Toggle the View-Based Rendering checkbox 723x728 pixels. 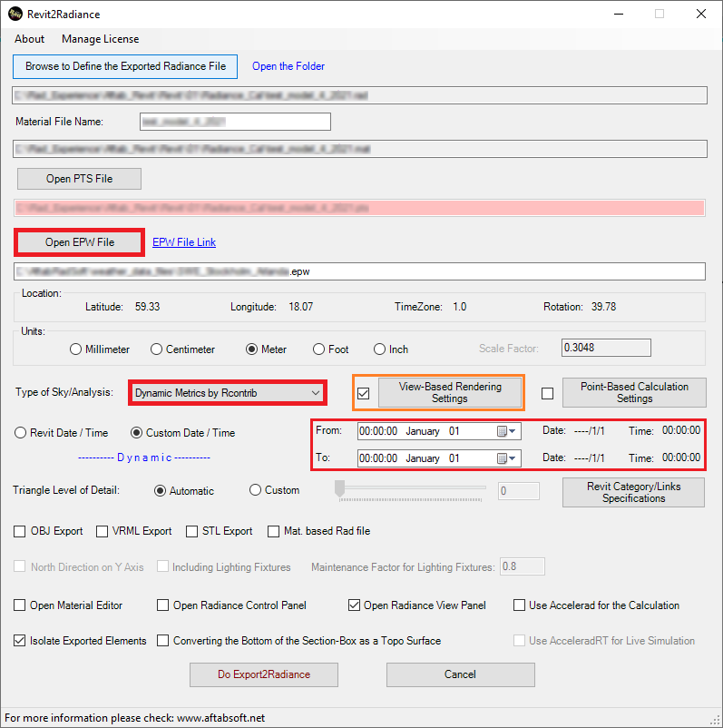pyautogui.click(x=364, y=394)
